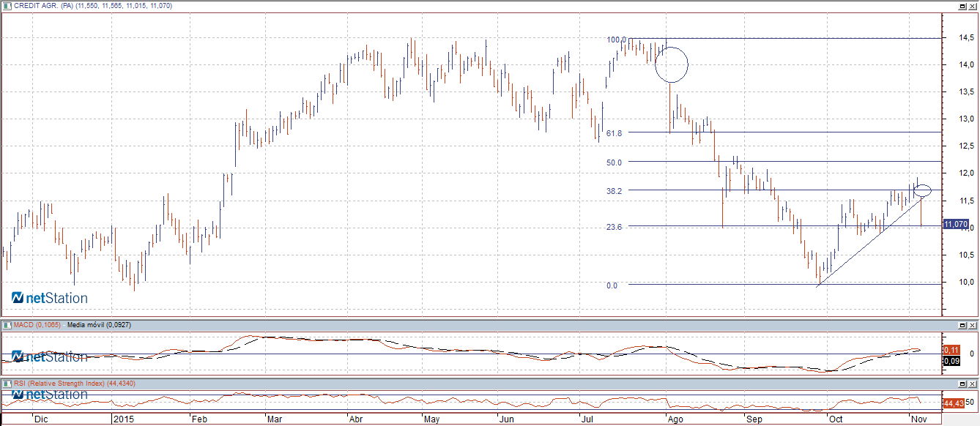Maximize the RSI indicator panel
The height and width of the screenshot is (426, 980).
pyautogui.click(x=962, y=383)
